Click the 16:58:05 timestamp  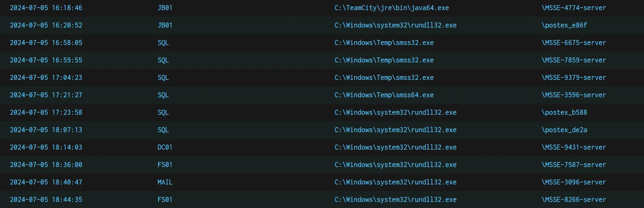[46, 43]
